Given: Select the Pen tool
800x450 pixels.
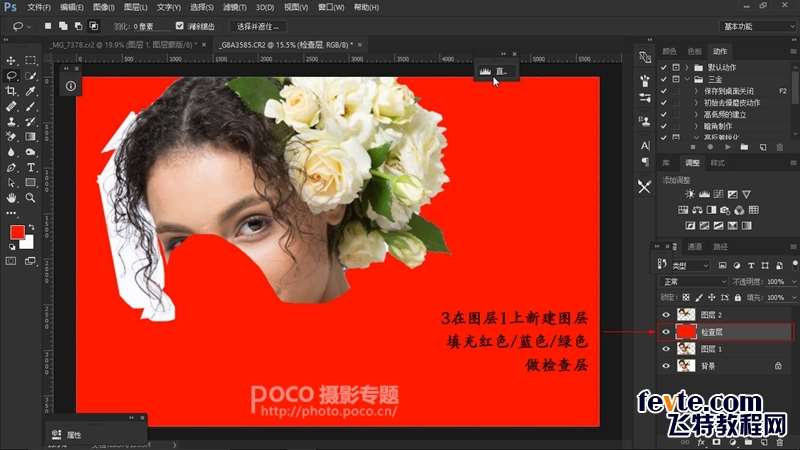Looking at the screenshot, I should (11, 167).
